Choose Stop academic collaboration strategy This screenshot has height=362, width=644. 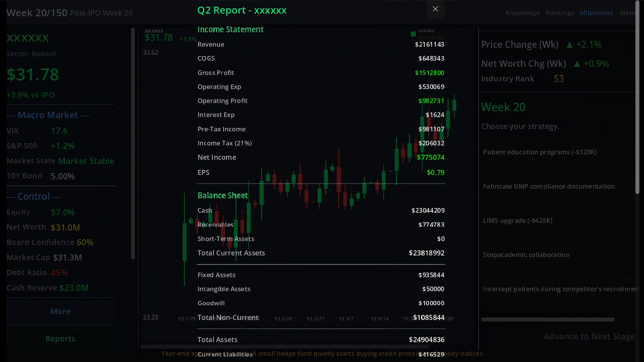click(x=526, y=255)
